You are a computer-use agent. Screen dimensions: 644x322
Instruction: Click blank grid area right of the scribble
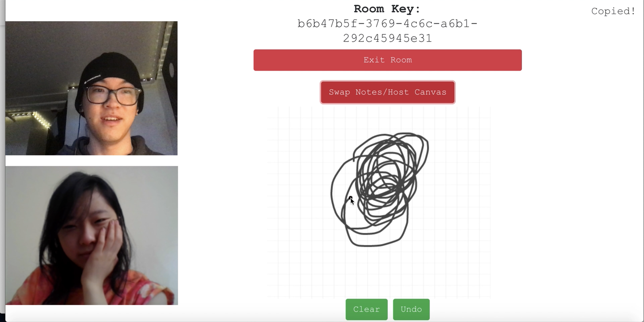click(x=460, y=190)
